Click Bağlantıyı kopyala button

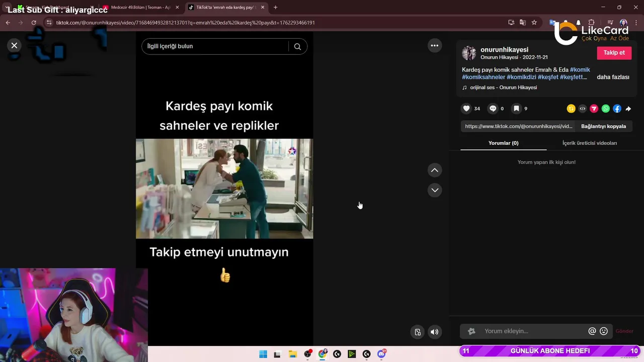pos(603,126)
